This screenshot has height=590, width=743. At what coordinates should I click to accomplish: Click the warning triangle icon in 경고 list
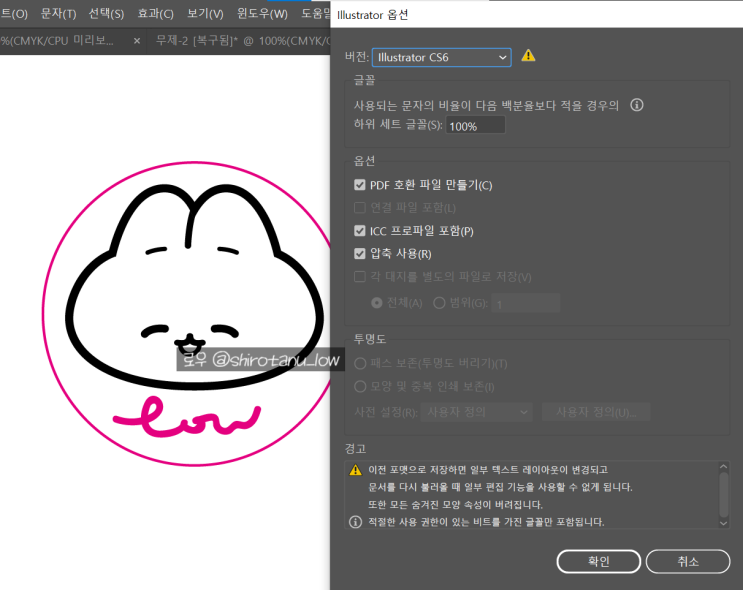pos(355,470)
